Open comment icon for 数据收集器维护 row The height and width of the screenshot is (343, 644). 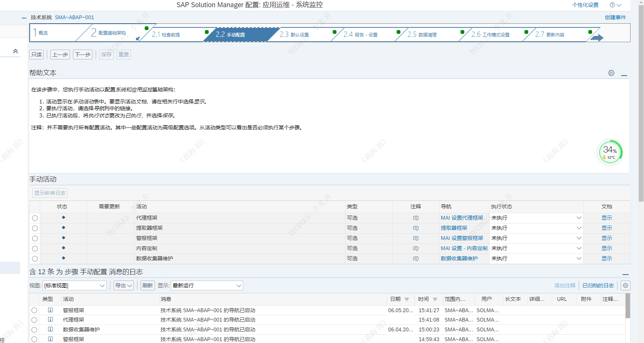(x=415, y=259)
